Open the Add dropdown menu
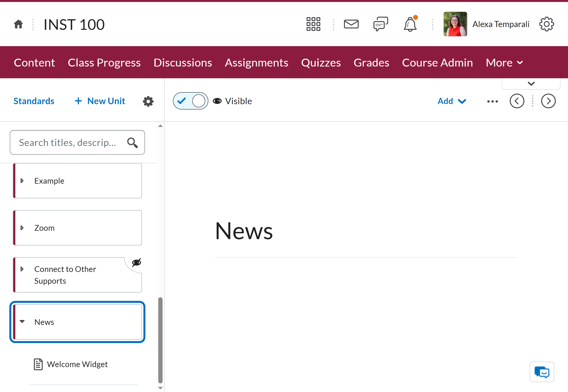 tap(452, 101)
